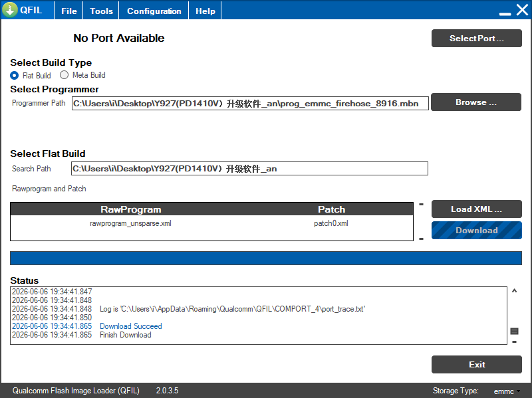Open the Configuration menu

[x=154, y=11]
